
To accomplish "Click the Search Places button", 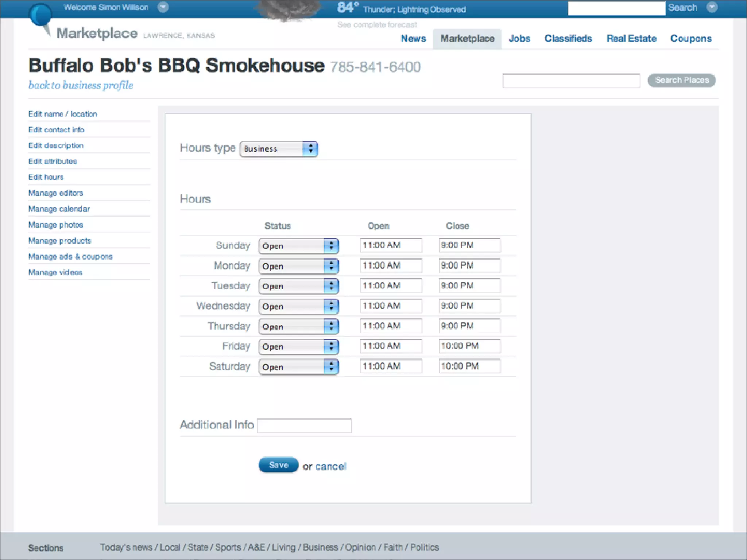I will (x=681, y=80).
